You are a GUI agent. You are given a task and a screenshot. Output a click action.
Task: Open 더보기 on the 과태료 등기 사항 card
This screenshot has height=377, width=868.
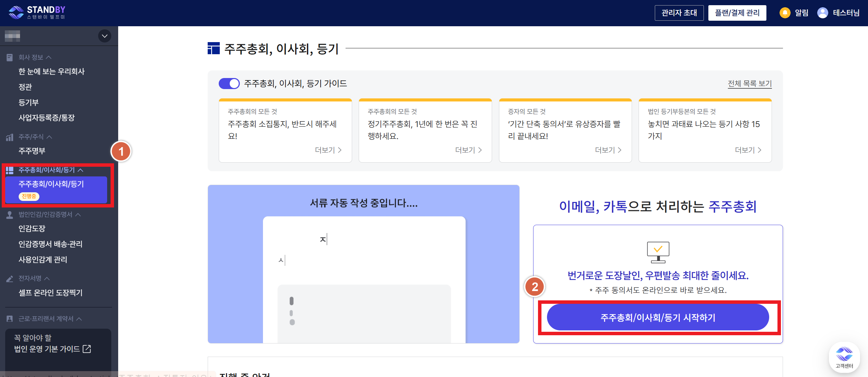pyautogui.click(x=748, y=150)
